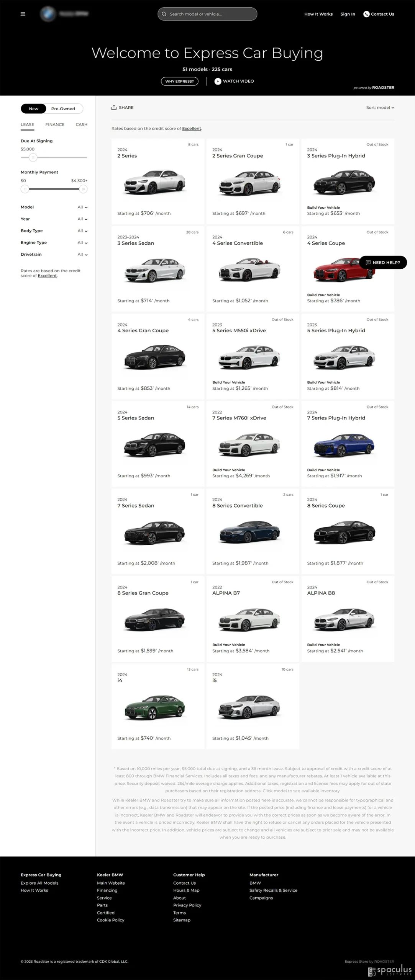Click the 4 Series Gran Coupe title
The width and height of the screenshot is (415, 980).
143,331
